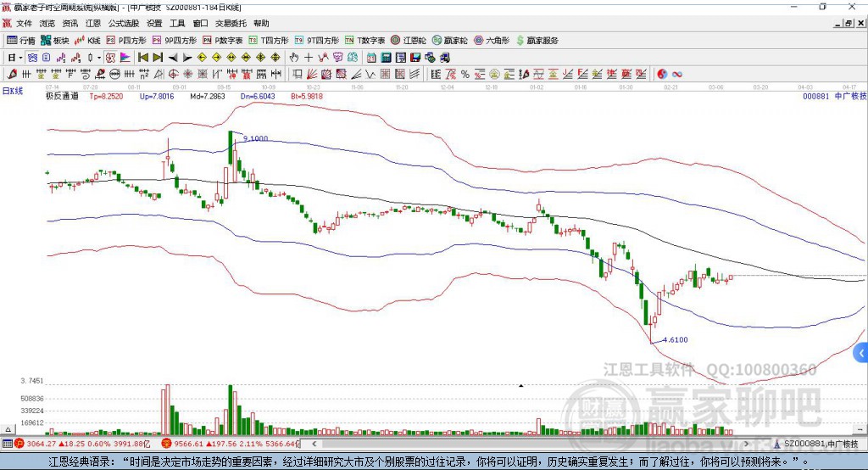The image size is (868, 470).
Task: Step chart right with black arrow
Action: click(187, 58)
